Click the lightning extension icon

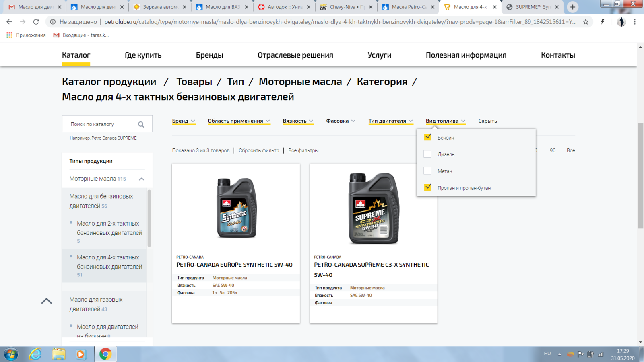click(603, 22)
